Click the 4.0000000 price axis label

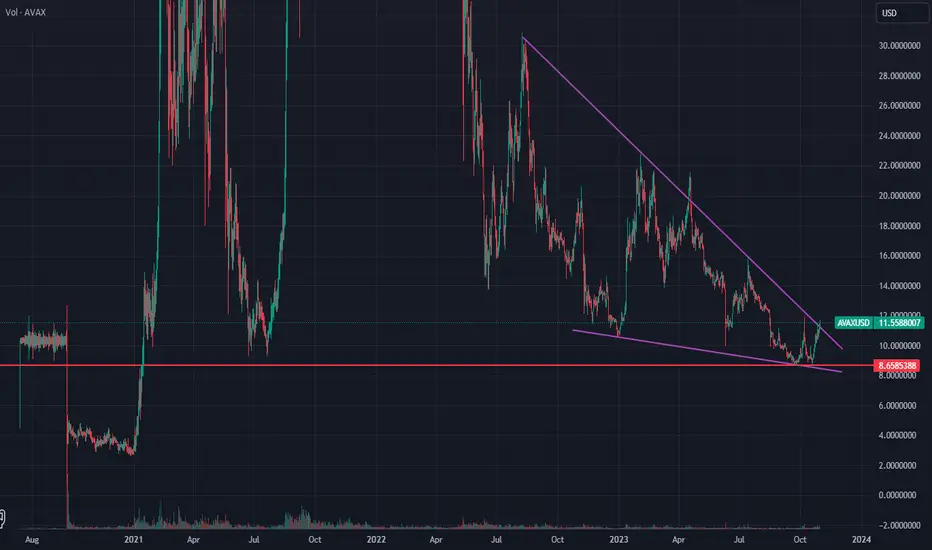[899, 435]
